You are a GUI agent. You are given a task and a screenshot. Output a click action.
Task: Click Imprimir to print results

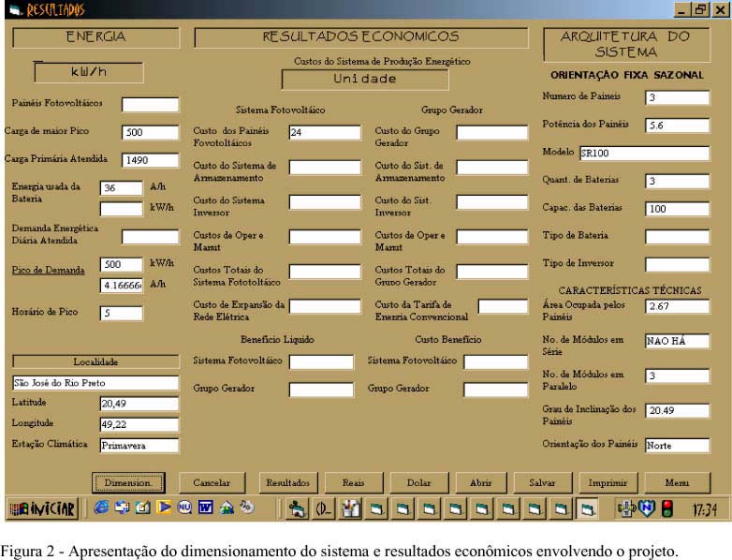608,483
